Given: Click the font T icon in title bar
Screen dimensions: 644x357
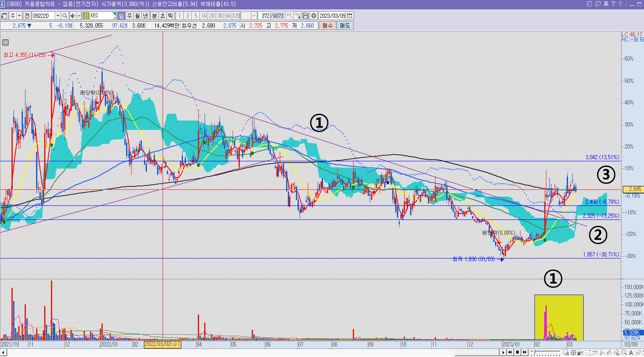Looking at the screenshot, I should (x=613, y=4).
